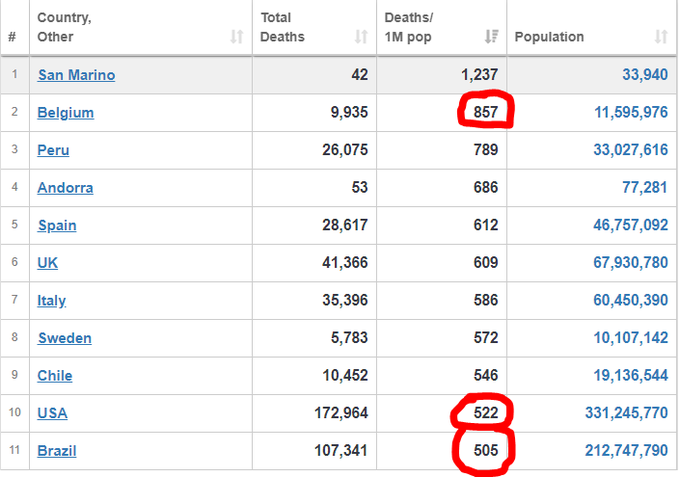The height and width of the screenshot is (477, 680).
Task: Open Spain population 46,757,092
Action: pos(631,225)
